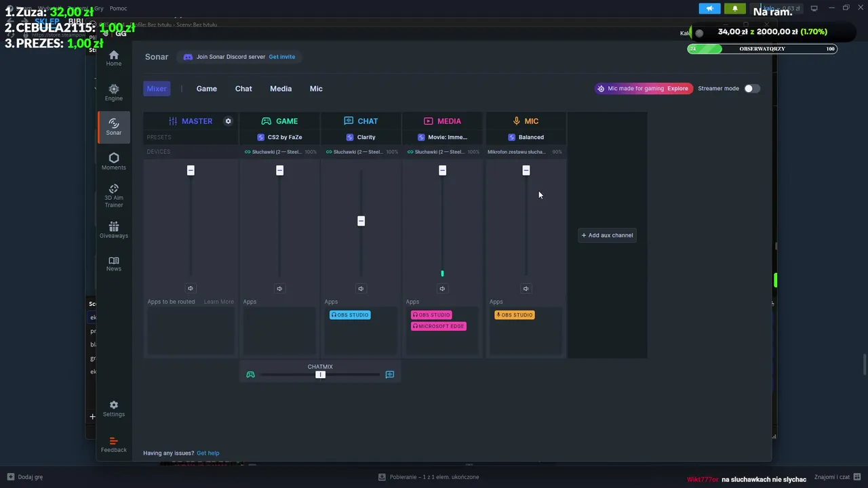Screen dimensions: 868x488
Task: Click the Chat volume slider handle
Action: 361,221
